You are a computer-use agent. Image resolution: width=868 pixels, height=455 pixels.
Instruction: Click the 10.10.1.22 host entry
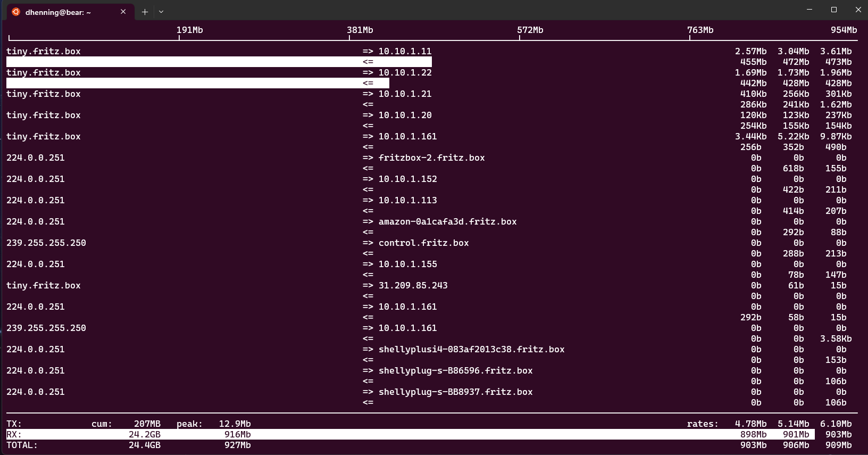tap(405, 72)
